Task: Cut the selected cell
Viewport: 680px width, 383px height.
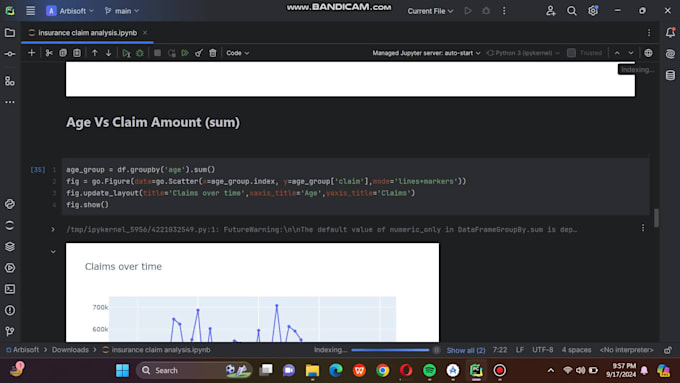Action: coord(49,53)
